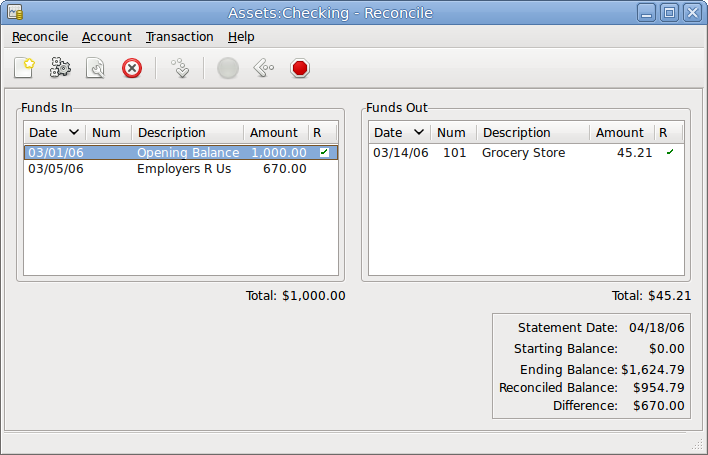Sort Funds In by Amount column
The height and width of the screenshot is (455, 708).
coord(274,133)
